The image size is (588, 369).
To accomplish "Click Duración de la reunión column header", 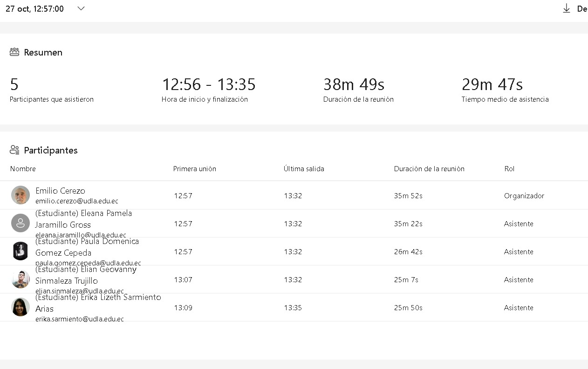I will point(429,169).
